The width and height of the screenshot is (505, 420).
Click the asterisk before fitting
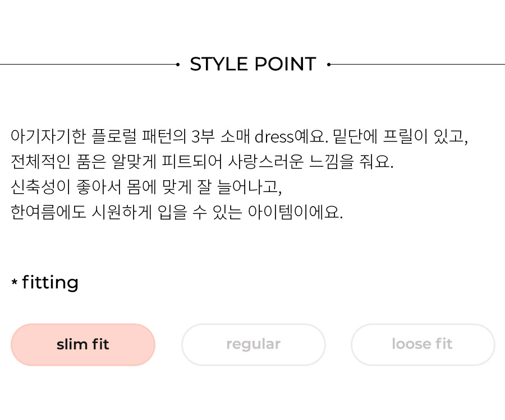15,282
